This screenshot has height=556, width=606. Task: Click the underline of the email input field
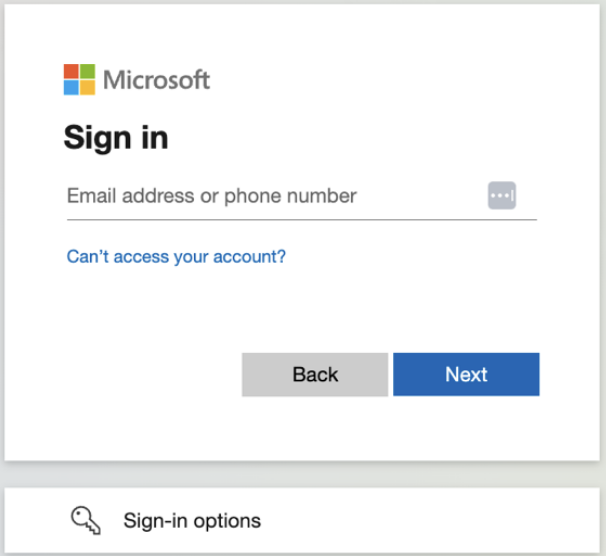point(300,219)
